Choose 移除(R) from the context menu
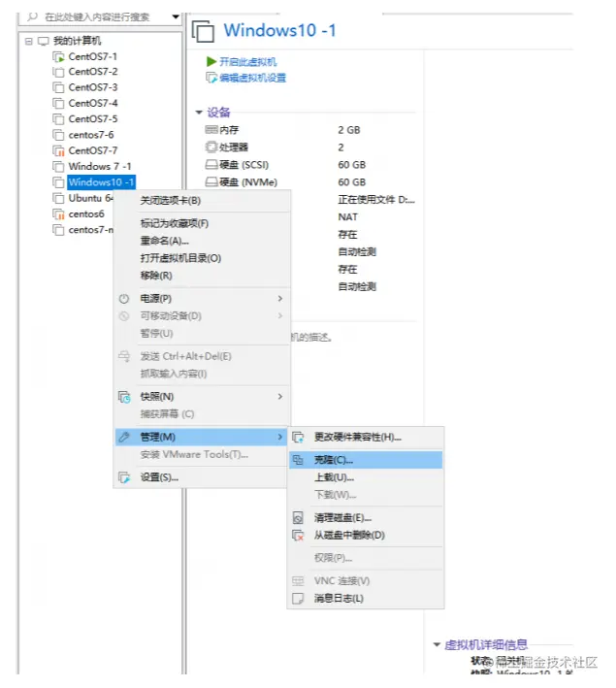This screenshot has height=688, width=616. (202, 276)
